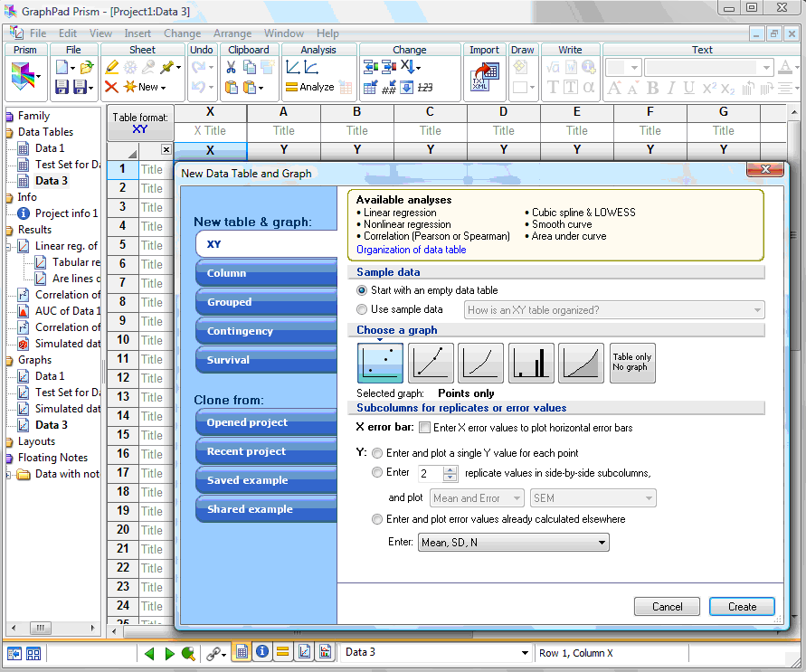Click the first floppy disk Save icon
Viewport: 806px width, 672px height.
(62, 87)
